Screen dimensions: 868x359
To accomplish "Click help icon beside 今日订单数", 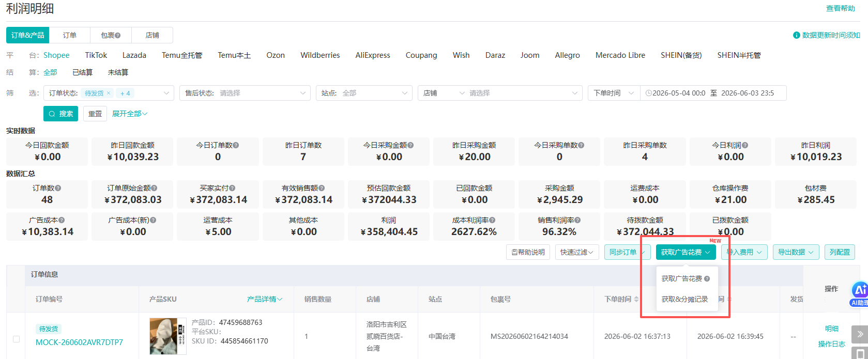I will point(236,146).
